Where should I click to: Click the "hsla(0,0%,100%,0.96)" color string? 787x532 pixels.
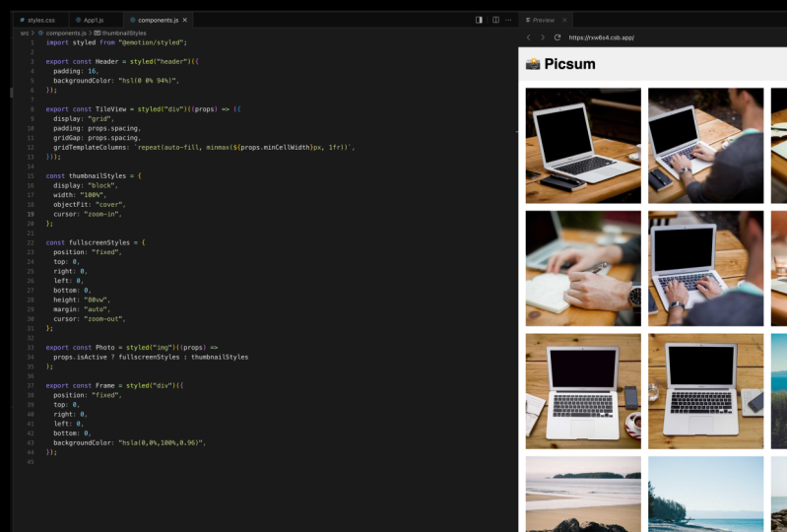161,443
